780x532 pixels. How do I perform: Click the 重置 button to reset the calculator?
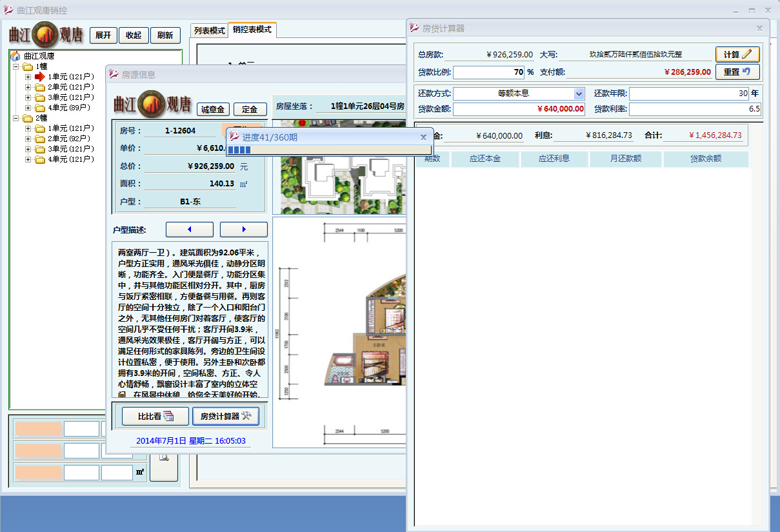click(x=737, y=72)
